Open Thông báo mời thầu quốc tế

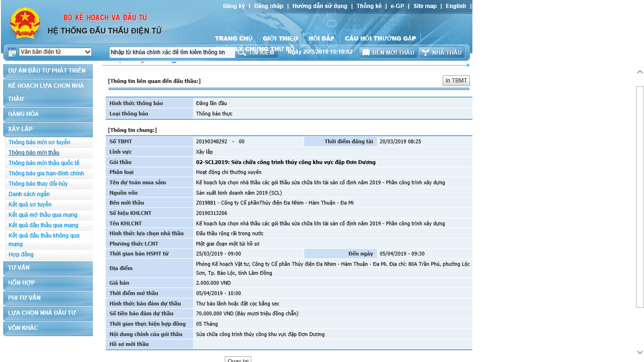(44, 163)
